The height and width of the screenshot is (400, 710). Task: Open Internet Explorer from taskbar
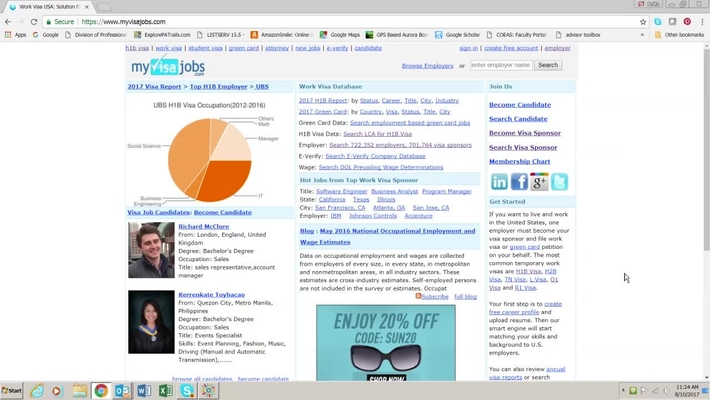[37, 390]
